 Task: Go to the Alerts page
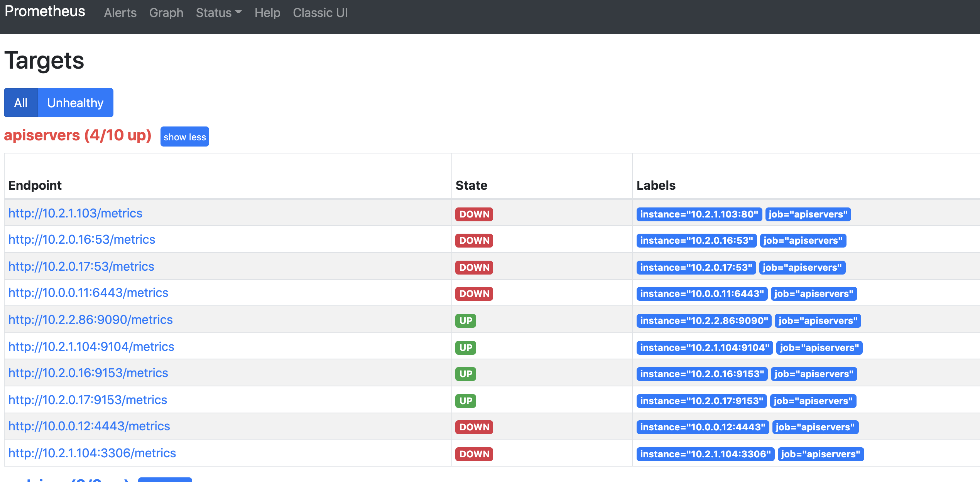(120, 13)
